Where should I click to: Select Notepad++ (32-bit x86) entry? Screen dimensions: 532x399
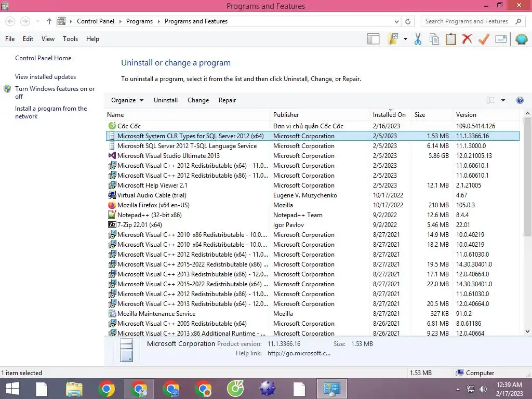(312, 215)
